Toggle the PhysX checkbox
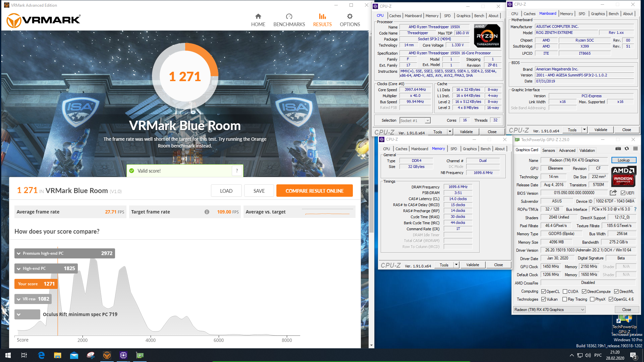The height and width of the screenshot is (362, 644). pos(592,299)
